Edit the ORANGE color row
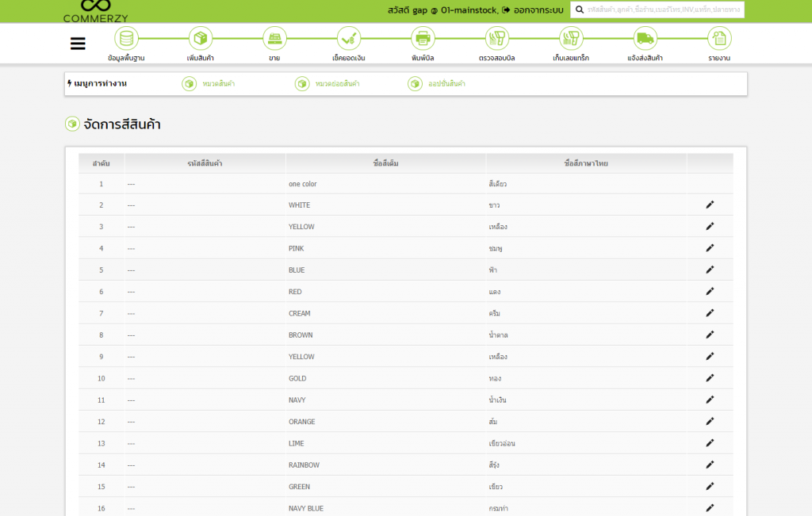This screenshot has width=812, height=516. click(x=710, y=422)
